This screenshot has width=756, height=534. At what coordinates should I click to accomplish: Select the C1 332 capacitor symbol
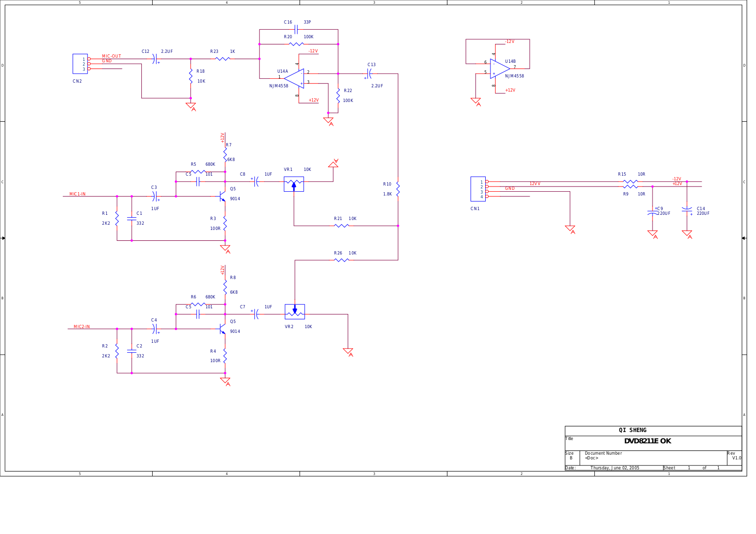(x=131, y=218)
